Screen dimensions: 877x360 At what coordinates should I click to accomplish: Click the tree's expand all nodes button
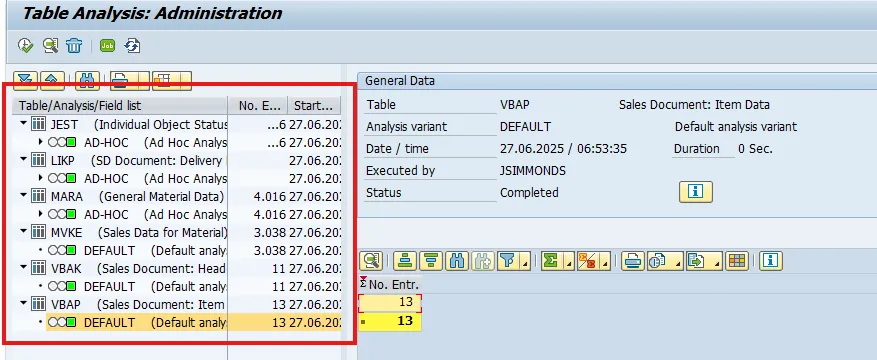25,80
